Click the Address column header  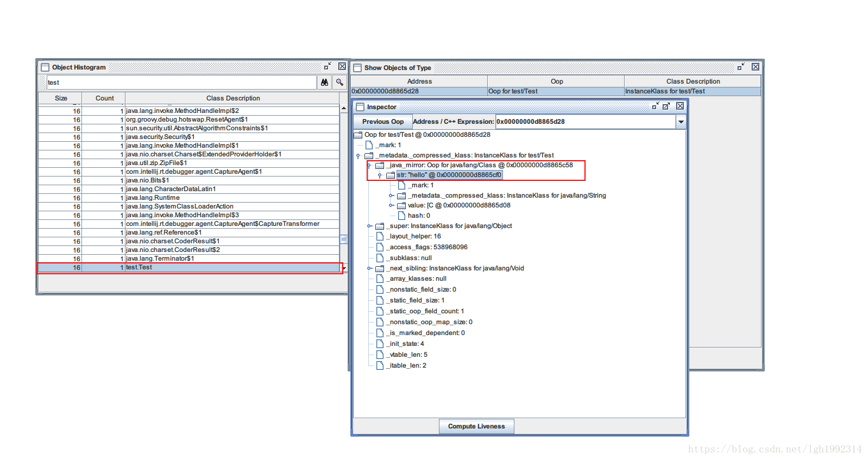click(419, 81)
